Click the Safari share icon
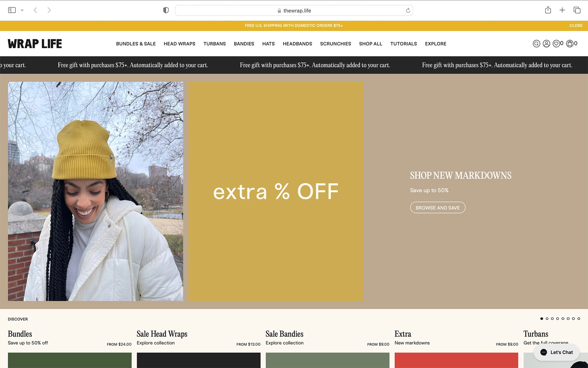This screenshot has height=368, width=588. pyautogui.click(x=548, y=10)
